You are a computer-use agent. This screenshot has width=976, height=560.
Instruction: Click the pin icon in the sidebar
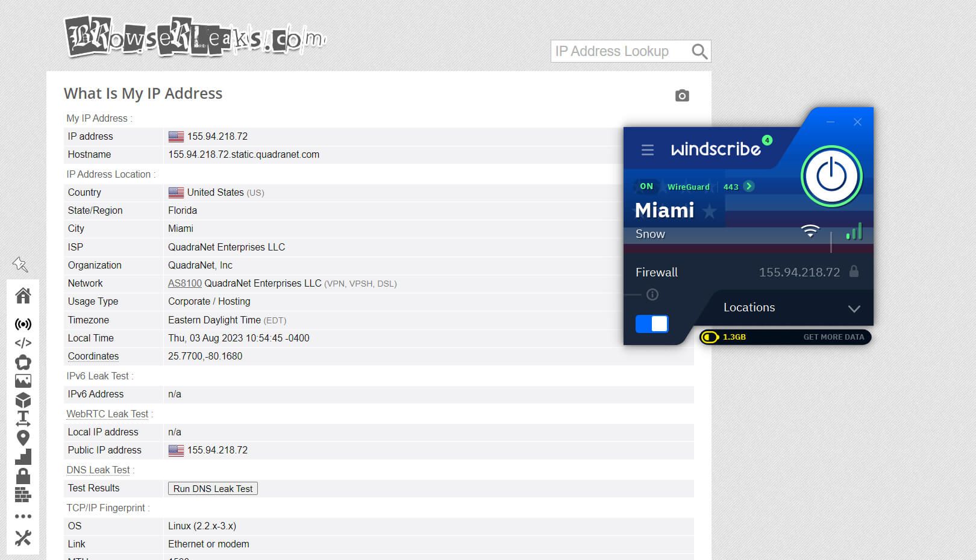point(20,264)
